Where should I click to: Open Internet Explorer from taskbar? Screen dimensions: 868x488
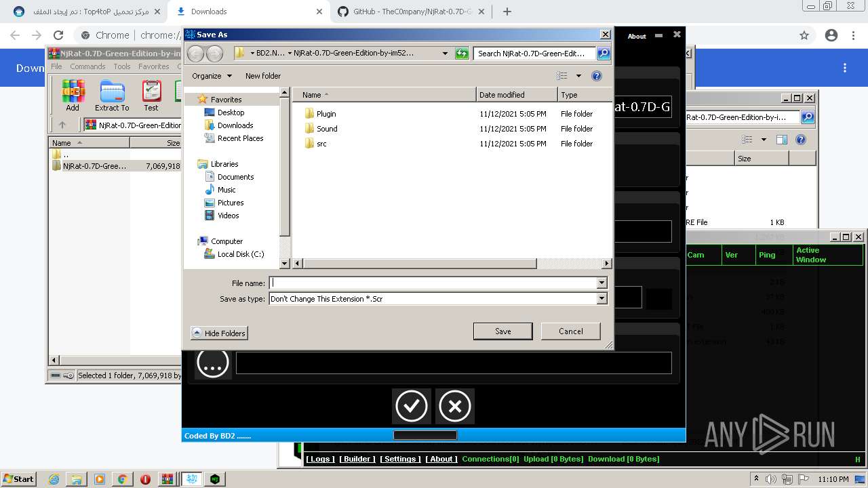(54, 479)
